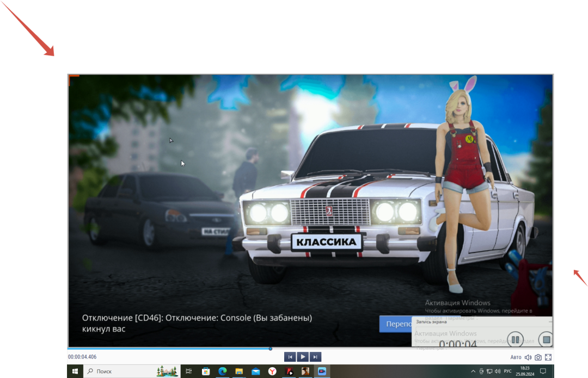588x378 pixels.
Task: Open system volume tray icon
Action: click(498, 371)
